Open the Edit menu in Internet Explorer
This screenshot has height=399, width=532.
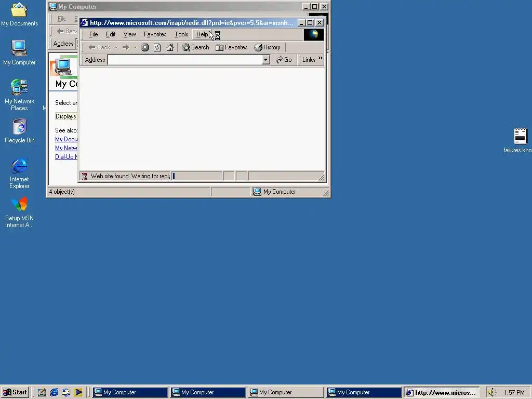111,34
